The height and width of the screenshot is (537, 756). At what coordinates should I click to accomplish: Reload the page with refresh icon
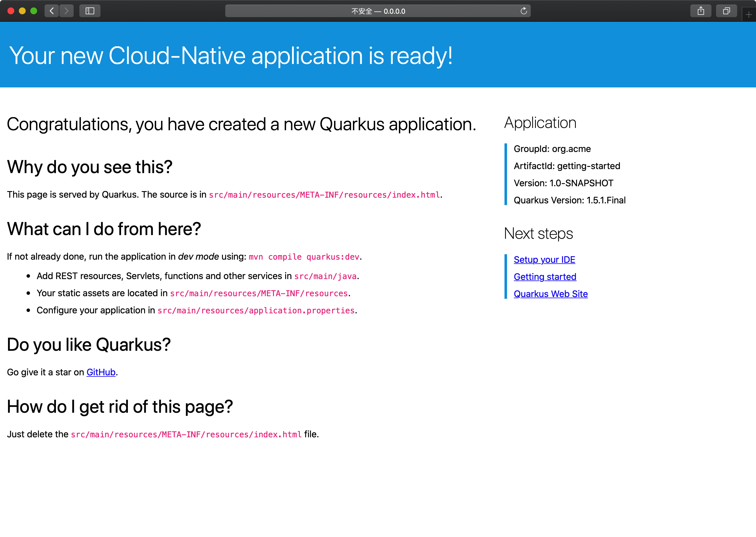click(523, 11)
